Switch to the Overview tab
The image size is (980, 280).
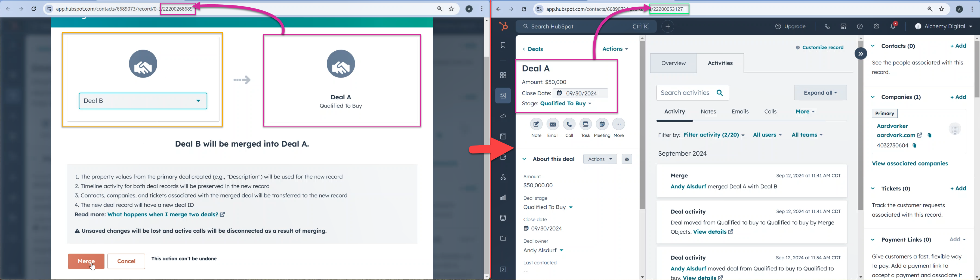(x=673, y=63)
